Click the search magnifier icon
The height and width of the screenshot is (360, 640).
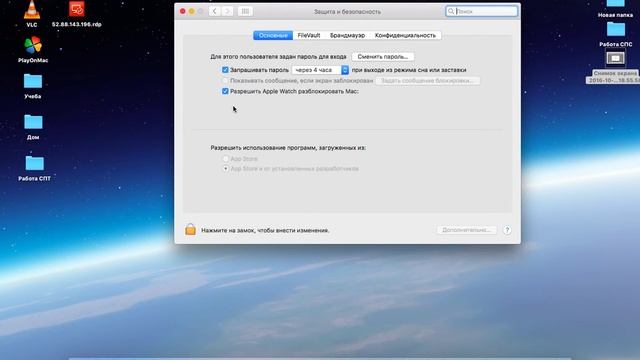[451, 11]
